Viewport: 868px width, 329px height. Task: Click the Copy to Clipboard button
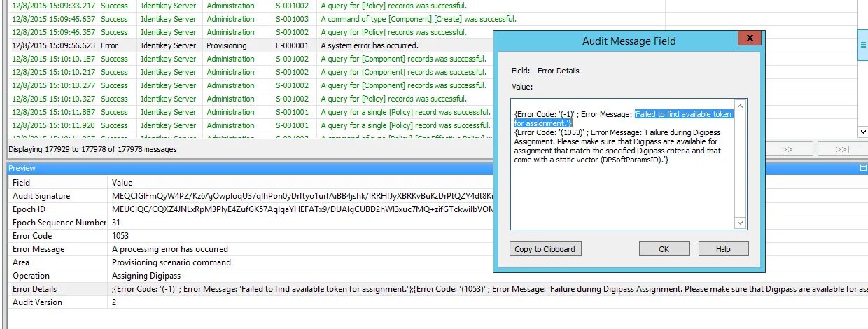click(545, 249)
